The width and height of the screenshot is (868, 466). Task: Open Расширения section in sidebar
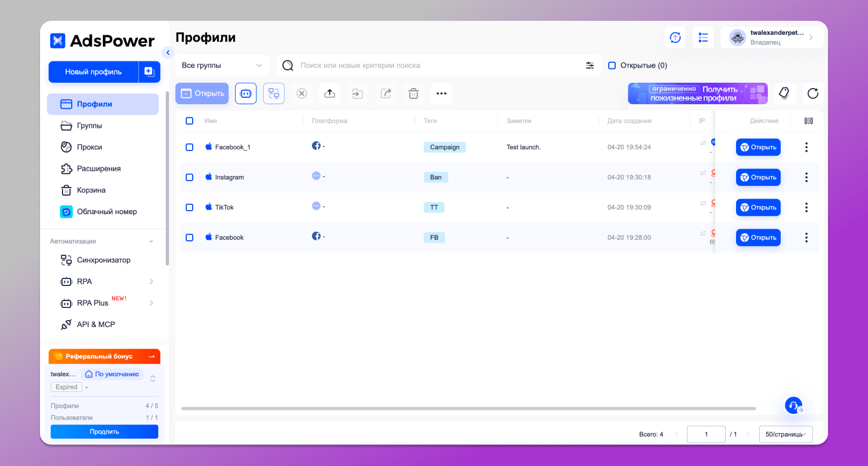[98, 168]
